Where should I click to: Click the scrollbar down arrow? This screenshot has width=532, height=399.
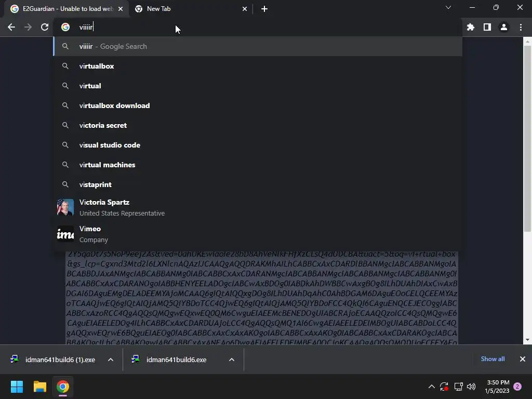pyautogui.click(x=527, y=340)
